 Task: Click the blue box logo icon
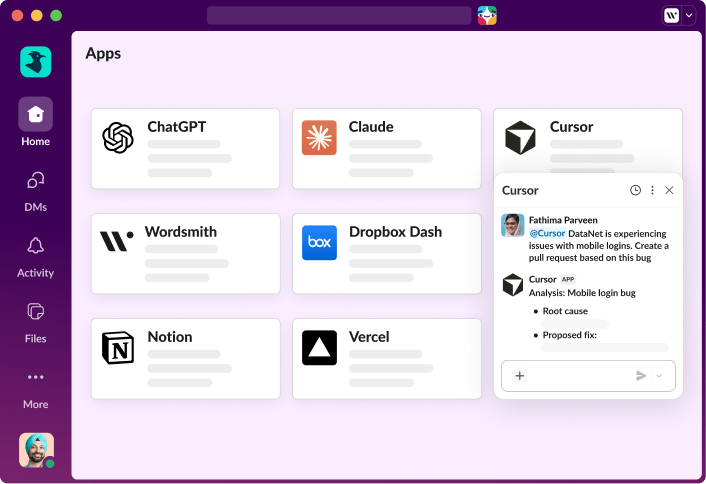[319, 243]
